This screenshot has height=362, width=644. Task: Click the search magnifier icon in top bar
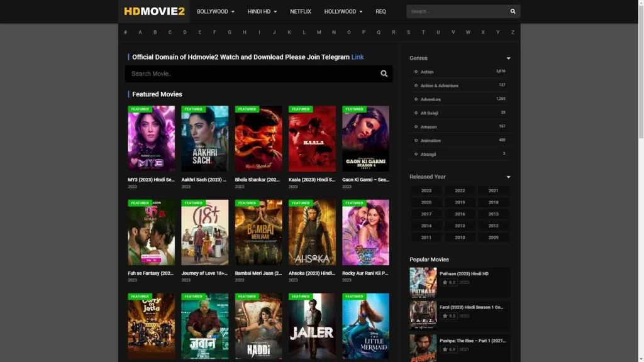coord(512,11)
